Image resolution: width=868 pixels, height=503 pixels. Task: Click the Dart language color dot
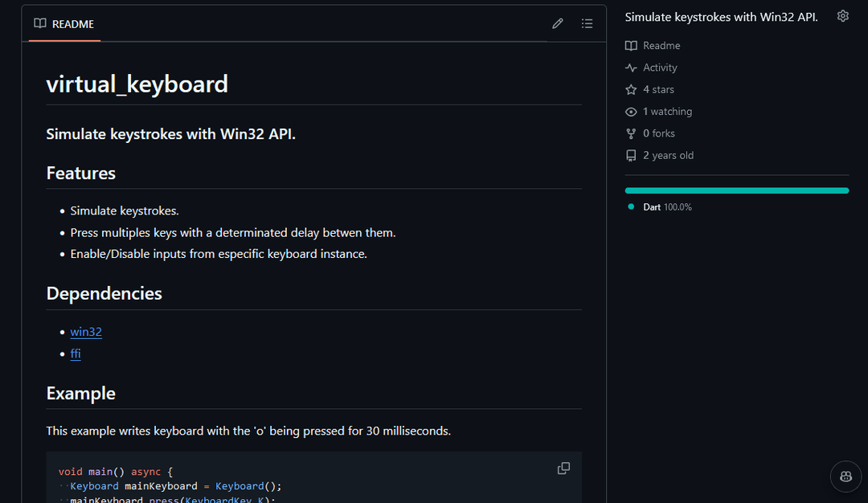pyautogui.click(x=631, y=207)
